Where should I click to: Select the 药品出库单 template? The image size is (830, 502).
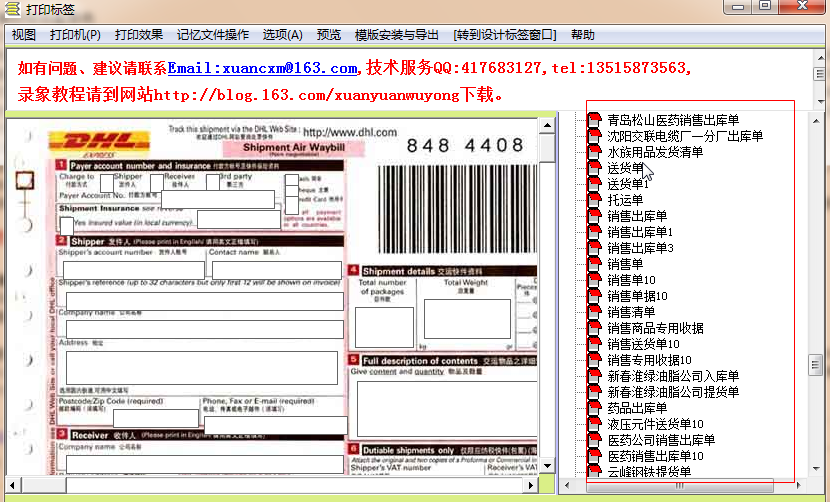point(637,408)
